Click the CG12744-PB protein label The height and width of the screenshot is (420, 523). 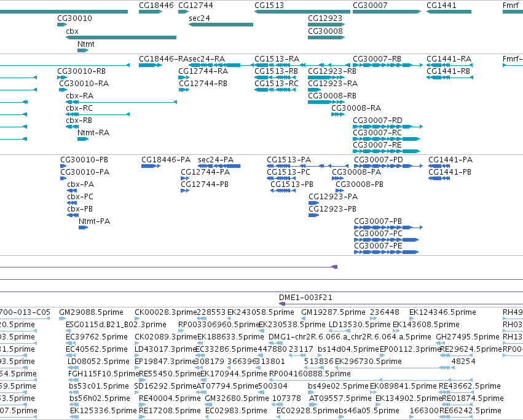coord(205,184)
